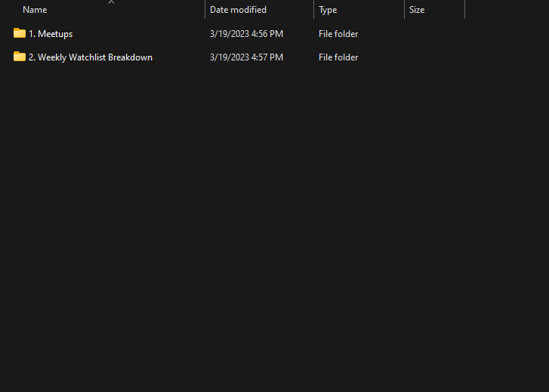Sort by the Size column header
The width and height of the screenshot is (549, 392).
(x=417, y=10)
